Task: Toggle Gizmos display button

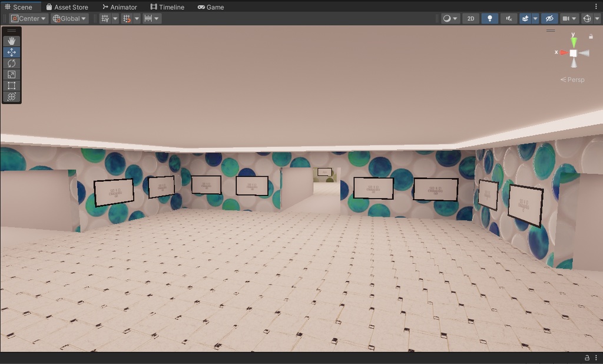Action: pos(587,18)
